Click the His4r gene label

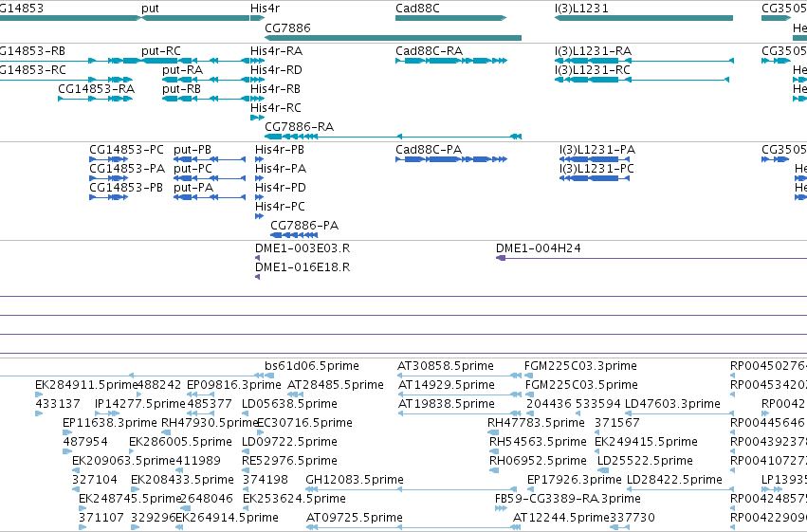click(265, 9)
